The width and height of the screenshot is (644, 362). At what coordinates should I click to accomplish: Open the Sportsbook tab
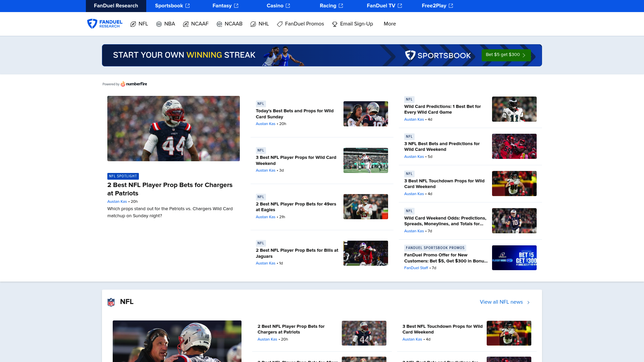click(172, 6)
